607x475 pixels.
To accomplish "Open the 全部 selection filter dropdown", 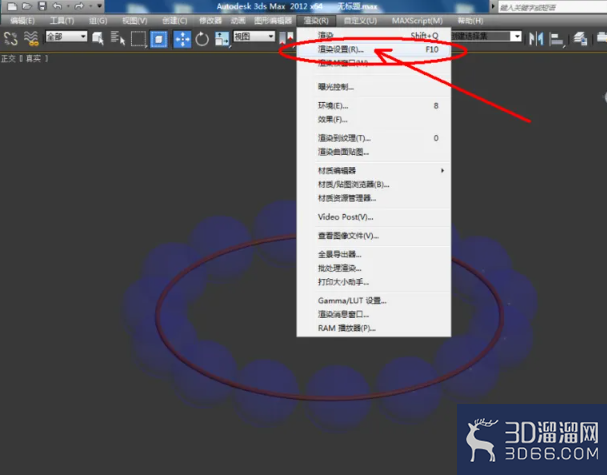I will click(67, 36).
